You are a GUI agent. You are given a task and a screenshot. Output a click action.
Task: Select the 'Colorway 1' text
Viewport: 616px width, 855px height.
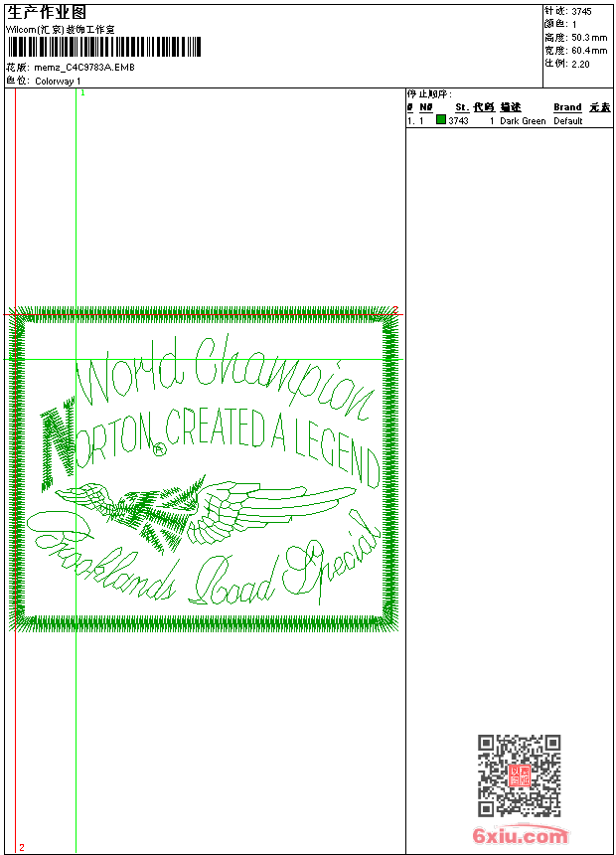[x=58, y=82]
